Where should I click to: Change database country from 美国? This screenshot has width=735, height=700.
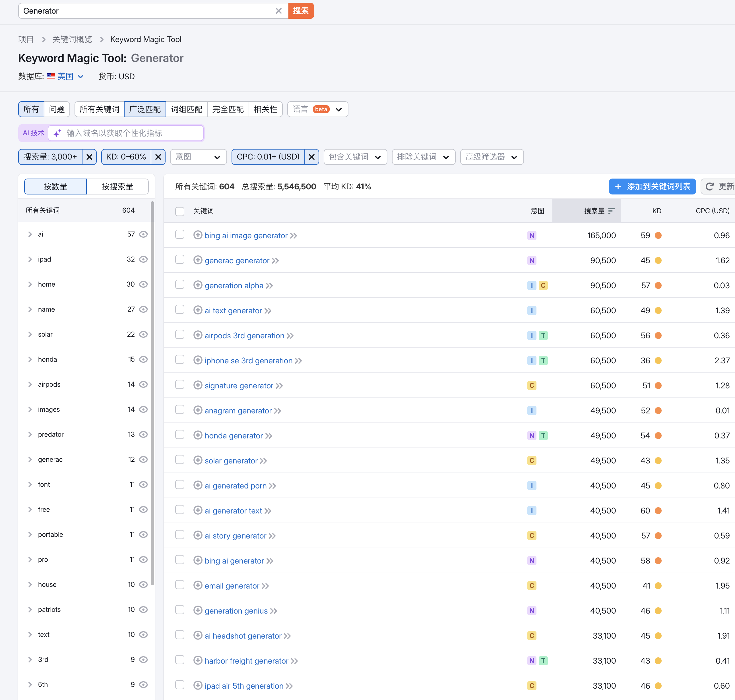(70, 76)
